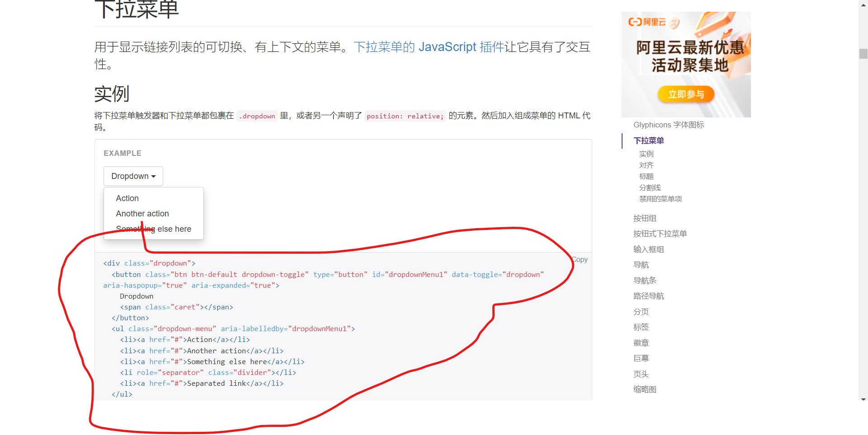The image size is (868, 435).
Task: Go to '导航条' section in sidebar
Action: click(x=645, y=281)
